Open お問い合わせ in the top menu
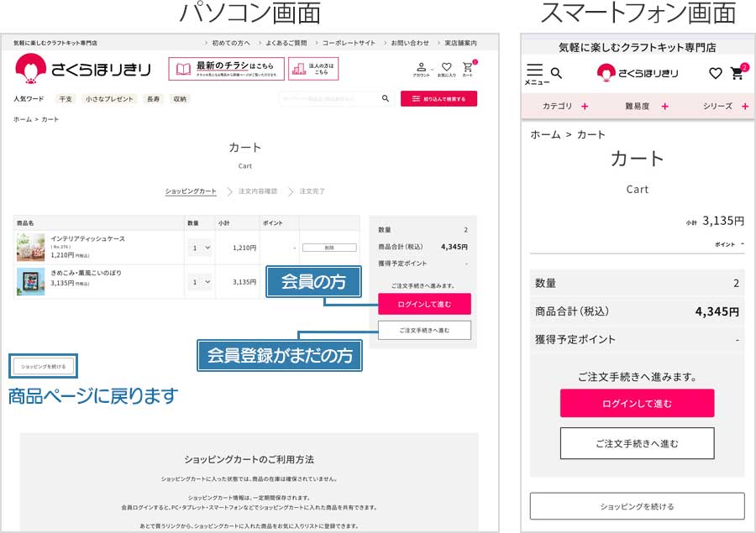756x533 pixels. coord(409,43)
